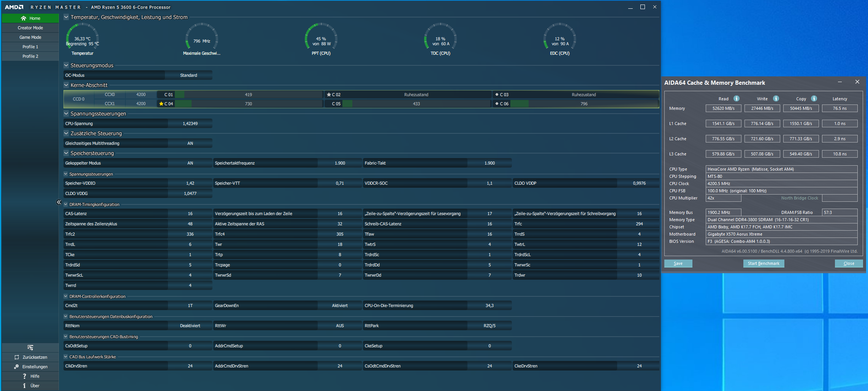Click the star marker on core C 02
This screenshot has height=391, width=868.
click(329, 95)
